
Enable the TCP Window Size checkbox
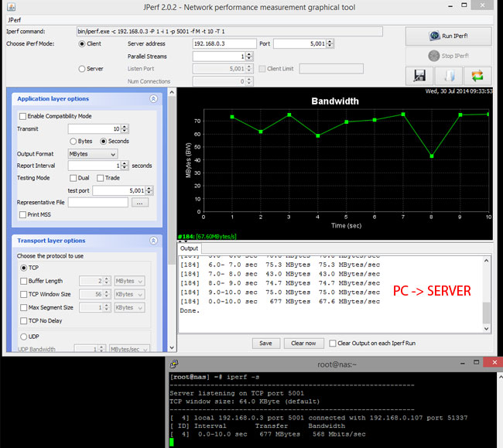(x=23, y=294)
